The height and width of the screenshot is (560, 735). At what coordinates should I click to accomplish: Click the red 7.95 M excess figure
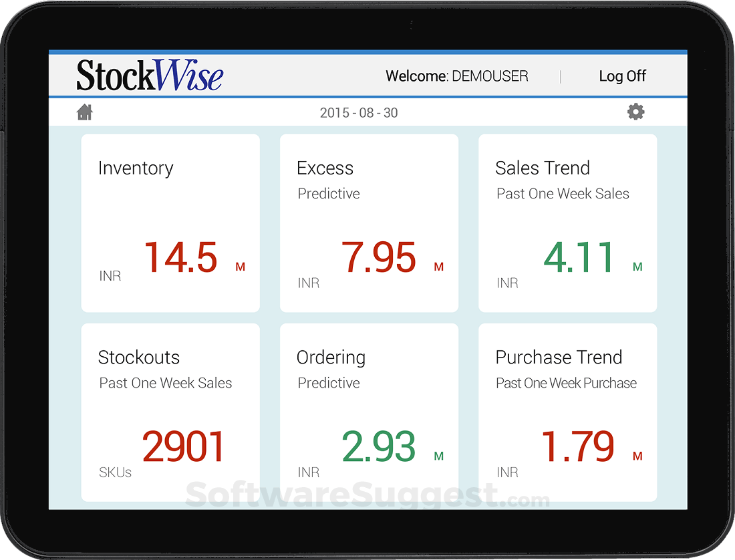[380, 259]
